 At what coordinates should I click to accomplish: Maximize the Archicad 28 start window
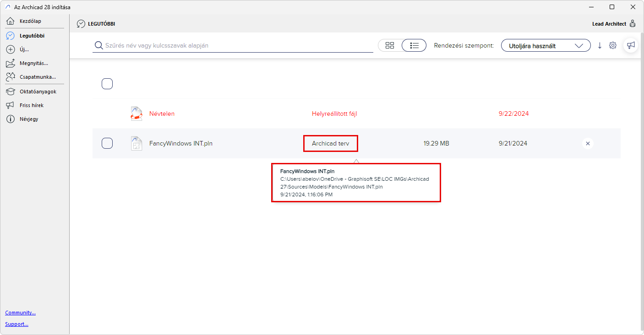click(612, 7)
